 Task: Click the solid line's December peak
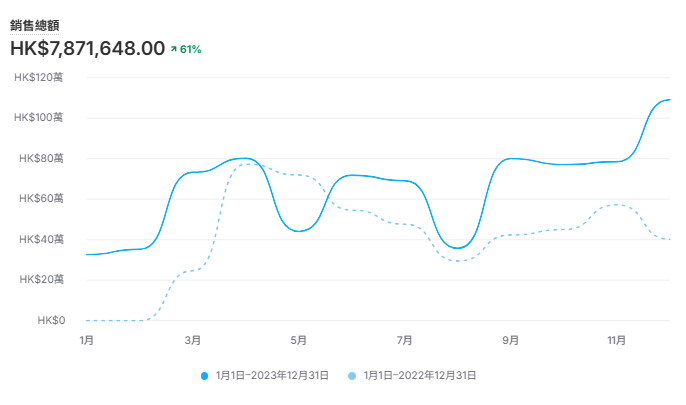[669, 100]
